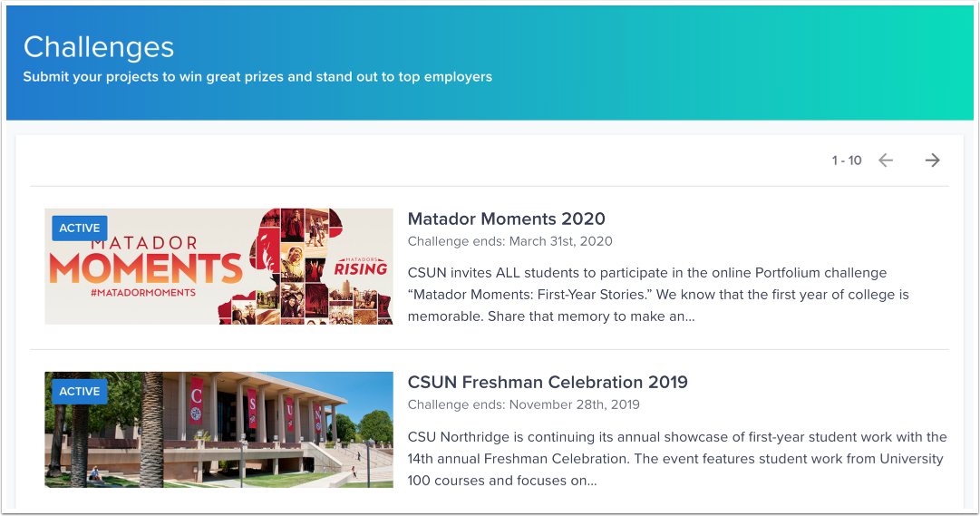Click the subtitle about submitting projects

257,77
